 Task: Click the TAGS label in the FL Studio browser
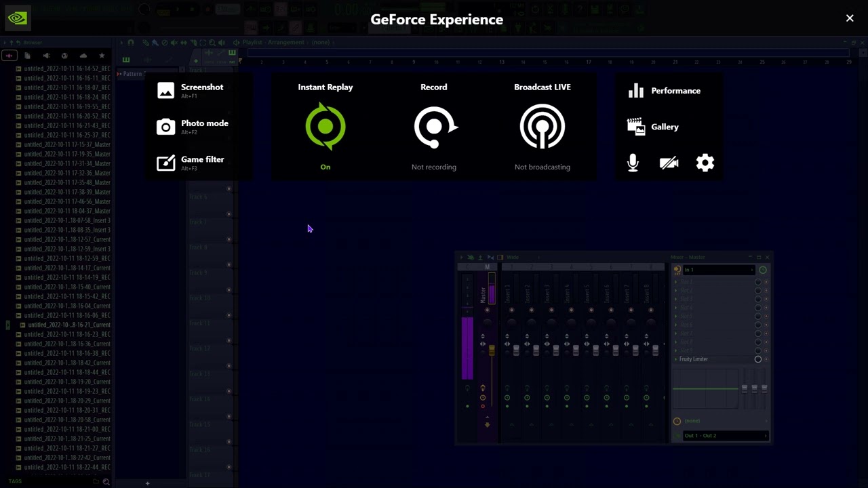pos(15,481)
